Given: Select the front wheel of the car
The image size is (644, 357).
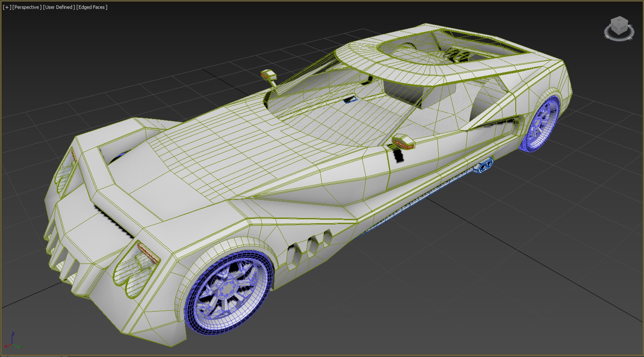Looking at the screenshot, I should point(229,292).
